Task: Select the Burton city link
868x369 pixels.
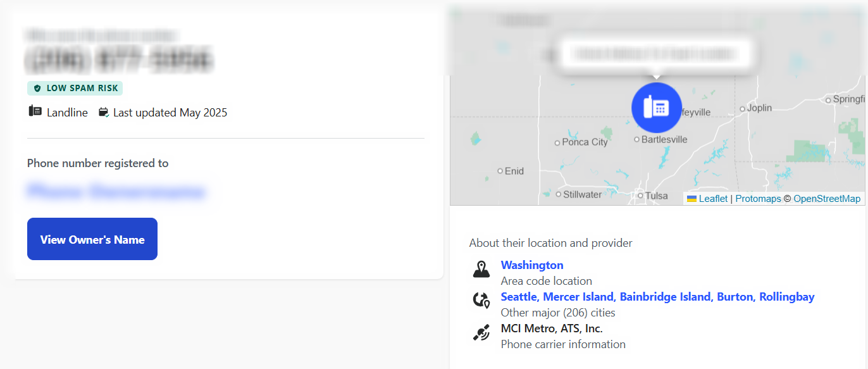Action: [735, 297]
